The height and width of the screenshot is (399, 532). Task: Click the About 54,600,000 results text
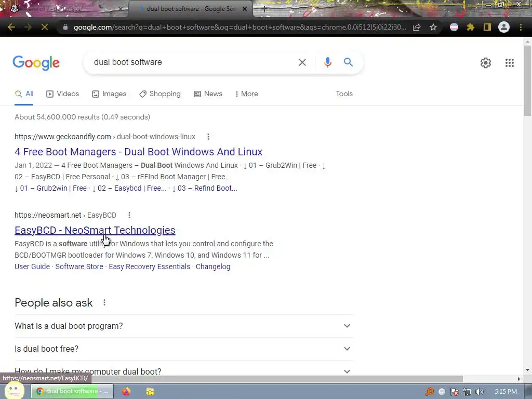[82, 117]
